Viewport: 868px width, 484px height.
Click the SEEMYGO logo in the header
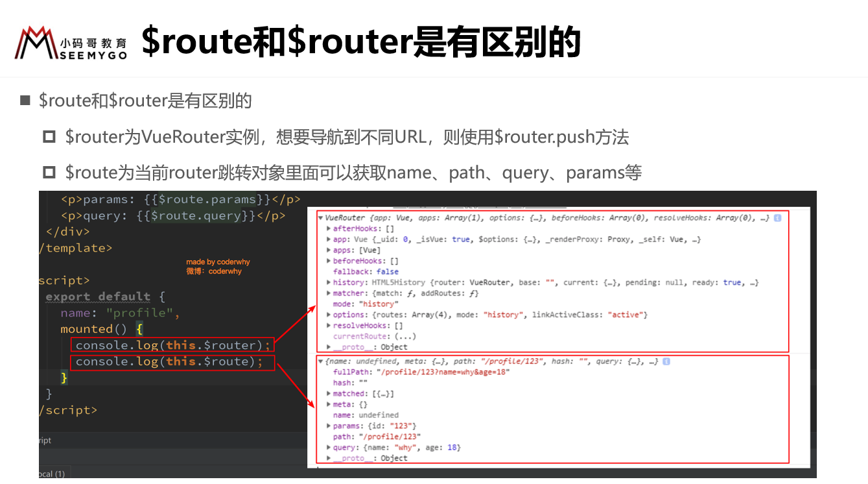pyautogui.click(x=71, y=43)
